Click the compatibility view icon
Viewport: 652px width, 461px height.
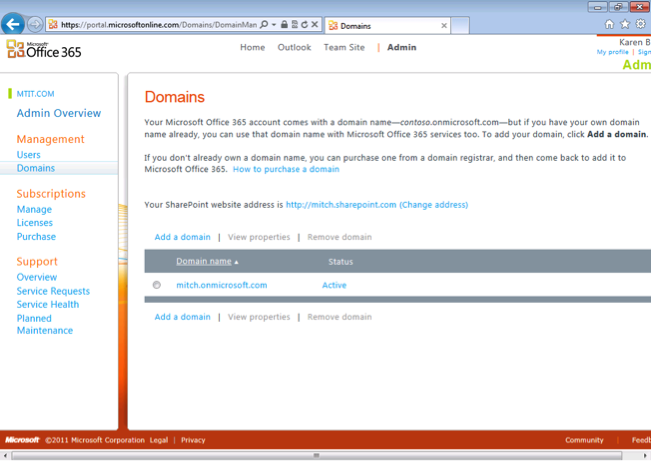tap(294, 25)
